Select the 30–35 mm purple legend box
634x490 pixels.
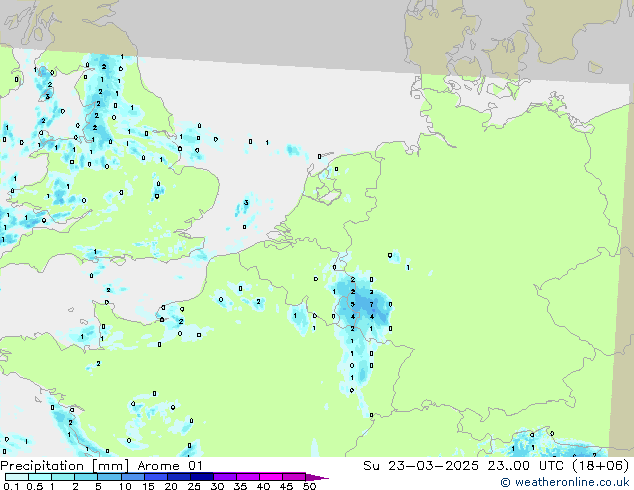pos(224,477)
